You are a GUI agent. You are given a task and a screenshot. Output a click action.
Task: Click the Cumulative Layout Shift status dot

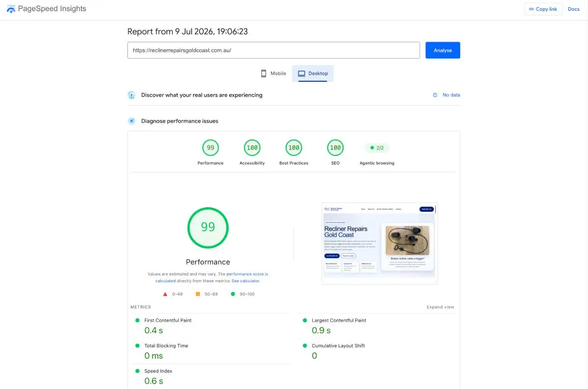click(x=305, y=346)
